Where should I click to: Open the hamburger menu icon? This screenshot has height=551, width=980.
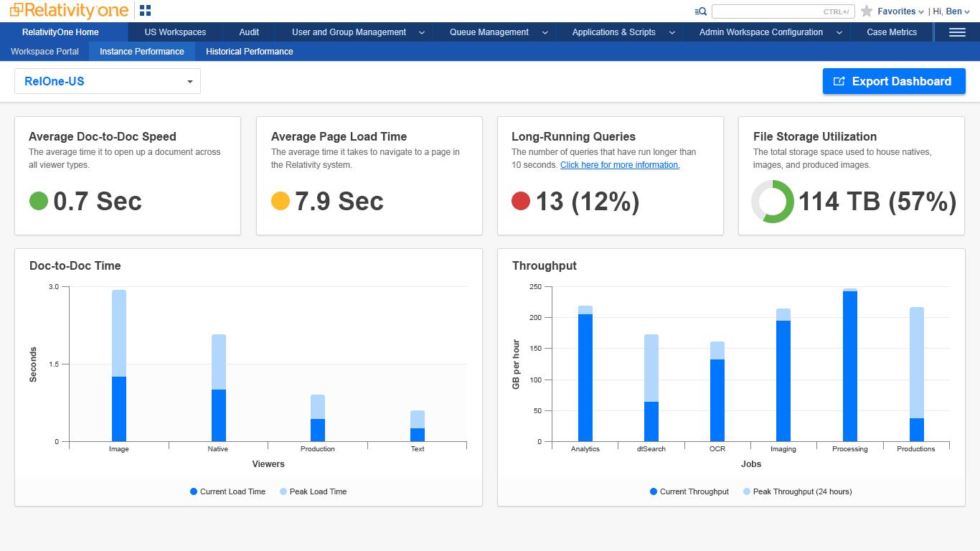click(x=957, y=32)
